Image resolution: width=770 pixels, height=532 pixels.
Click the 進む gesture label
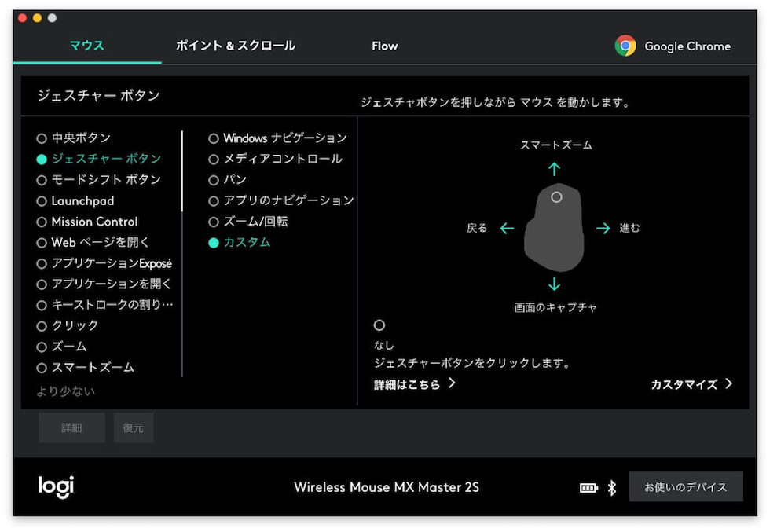click(629, 228)
